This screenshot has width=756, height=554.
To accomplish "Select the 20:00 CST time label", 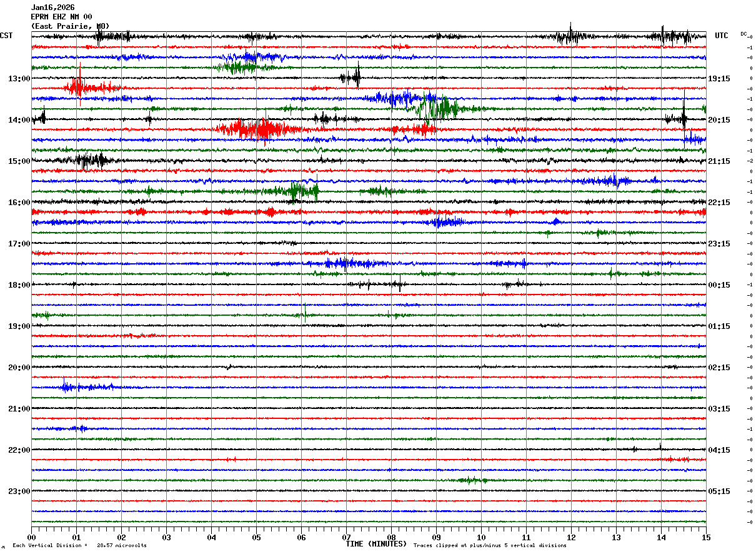I will 19,368.
